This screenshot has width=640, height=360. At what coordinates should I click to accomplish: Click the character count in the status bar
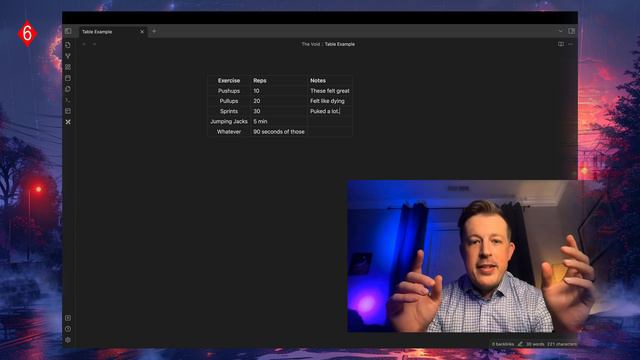(562, 344)
